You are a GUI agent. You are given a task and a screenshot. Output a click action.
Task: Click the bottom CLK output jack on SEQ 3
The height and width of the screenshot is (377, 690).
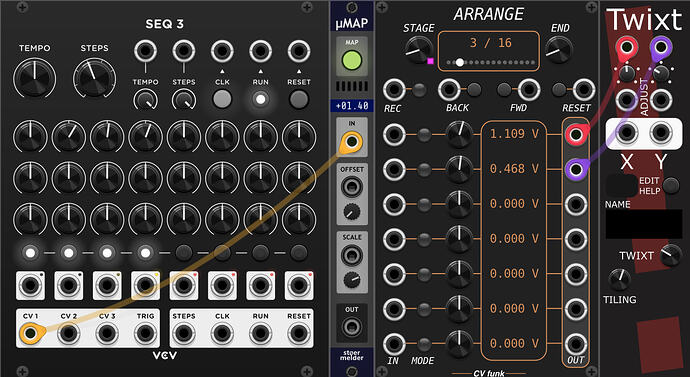pyautogui.click(x=222, y=333)
